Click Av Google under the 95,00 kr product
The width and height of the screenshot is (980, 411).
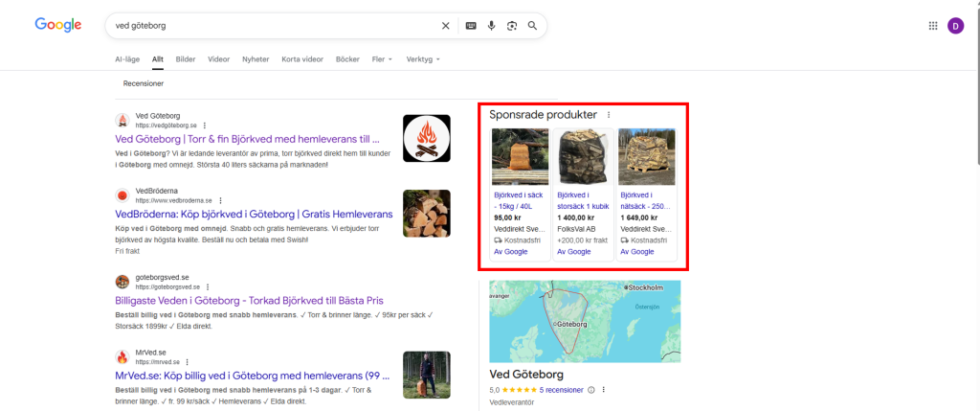[x=511, y=251]
